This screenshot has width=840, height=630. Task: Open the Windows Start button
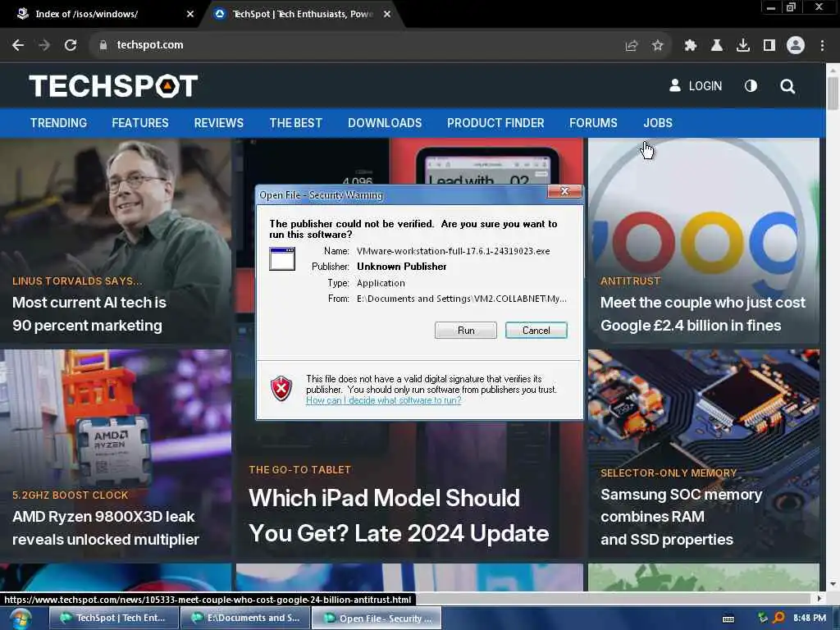point(21,619)
